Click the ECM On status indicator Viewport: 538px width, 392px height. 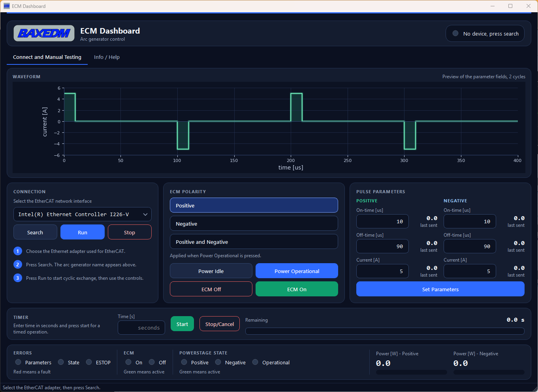point(128,362)
